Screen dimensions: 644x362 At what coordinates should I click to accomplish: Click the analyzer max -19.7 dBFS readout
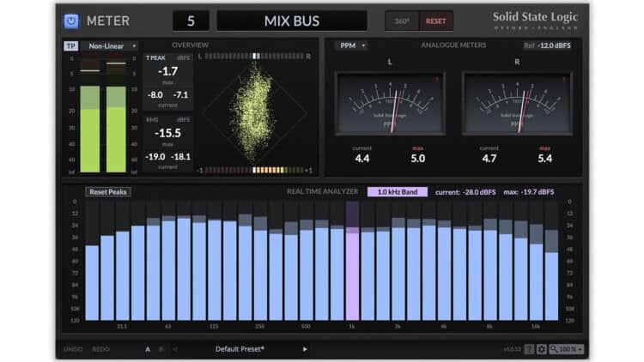[x=529, y=192]
